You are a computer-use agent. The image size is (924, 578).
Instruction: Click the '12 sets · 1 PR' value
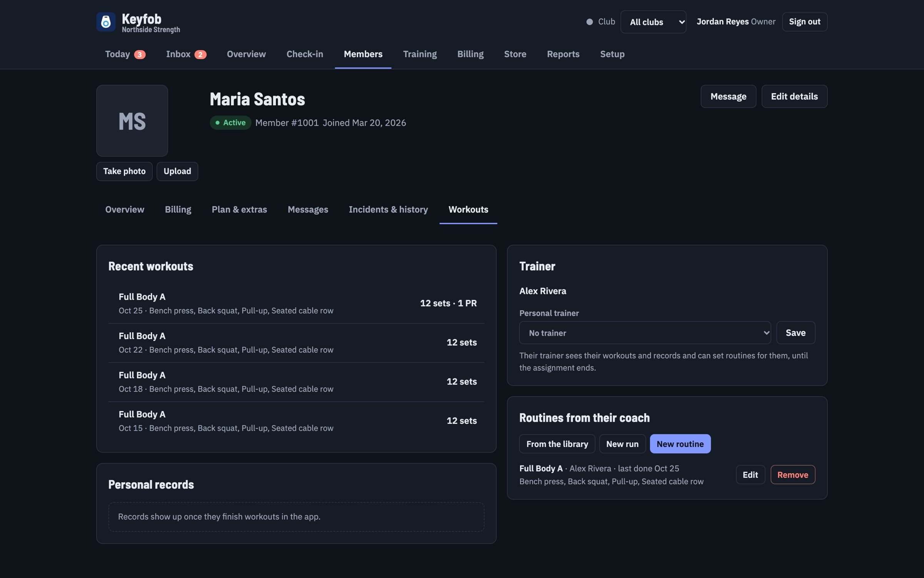pos(448,303)
